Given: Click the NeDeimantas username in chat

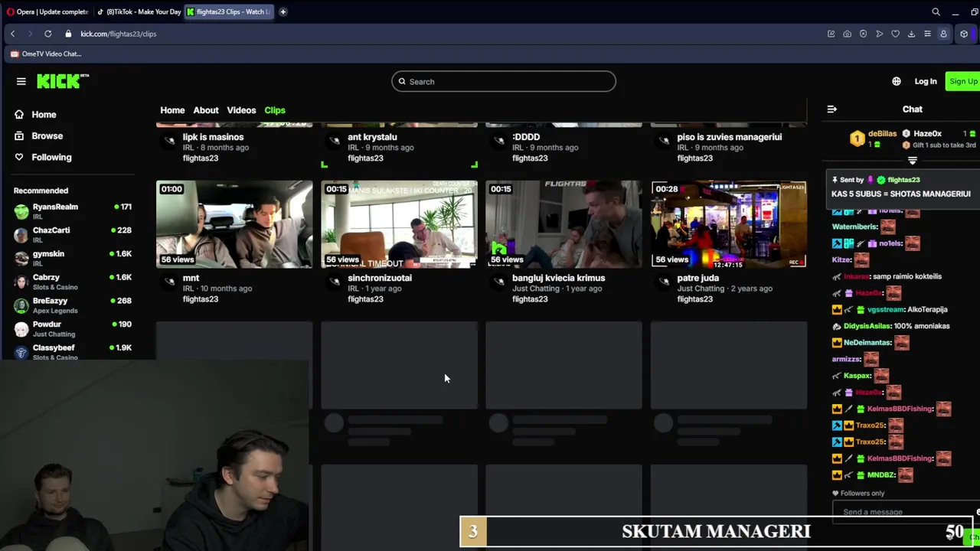Looking at the screenshot, I should click(x=867, y=343).
